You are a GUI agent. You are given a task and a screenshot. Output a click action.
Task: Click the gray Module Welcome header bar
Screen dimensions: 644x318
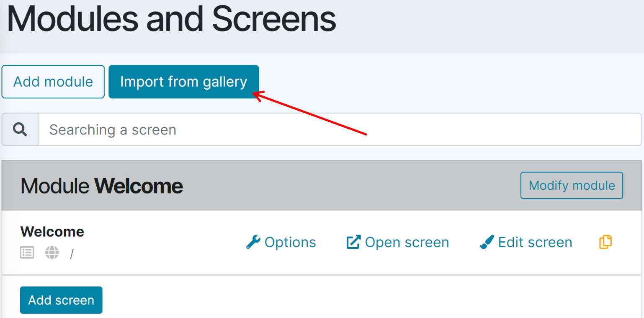point(335,186)
